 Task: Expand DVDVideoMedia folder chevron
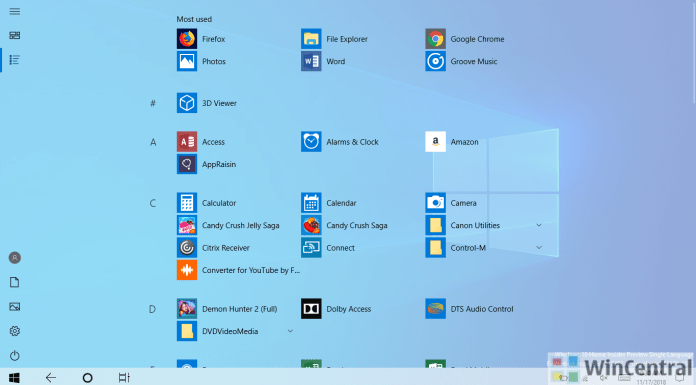click(x=290, y=331)
